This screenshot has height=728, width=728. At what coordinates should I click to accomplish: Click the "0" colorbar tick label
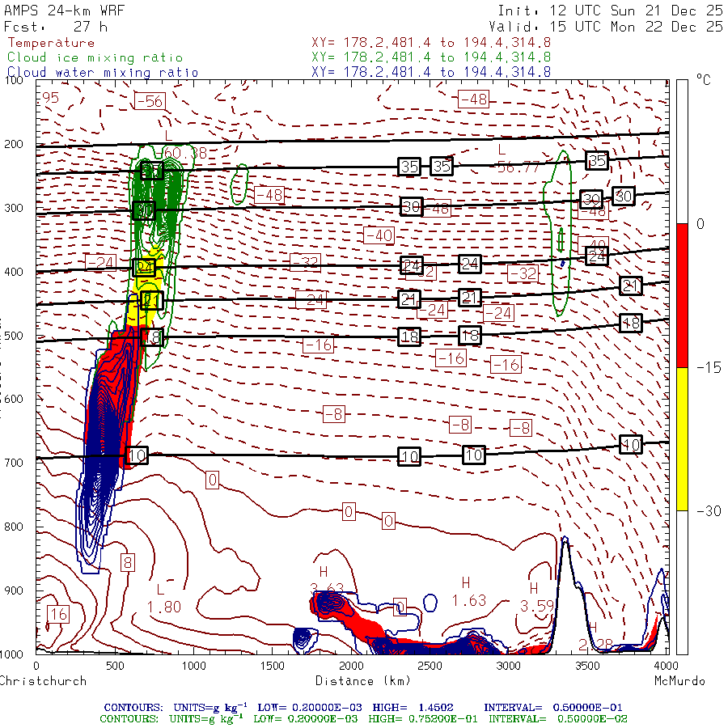[x=700, y=224]
